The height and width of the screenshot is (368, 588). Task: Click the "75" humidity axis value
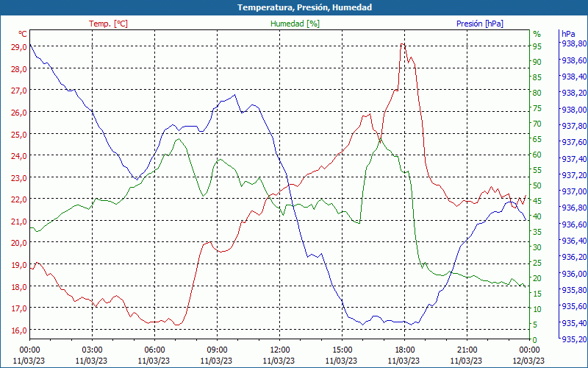coord(537,108)
